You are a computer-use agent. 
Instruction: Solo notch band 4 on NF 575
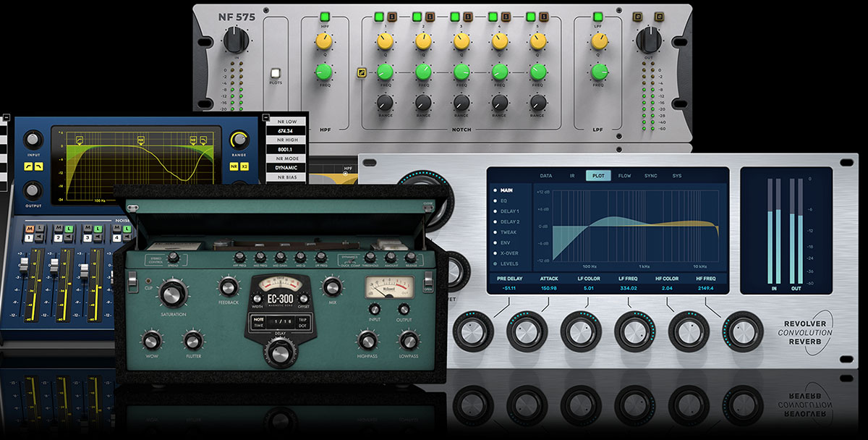(x=505, y=16)
